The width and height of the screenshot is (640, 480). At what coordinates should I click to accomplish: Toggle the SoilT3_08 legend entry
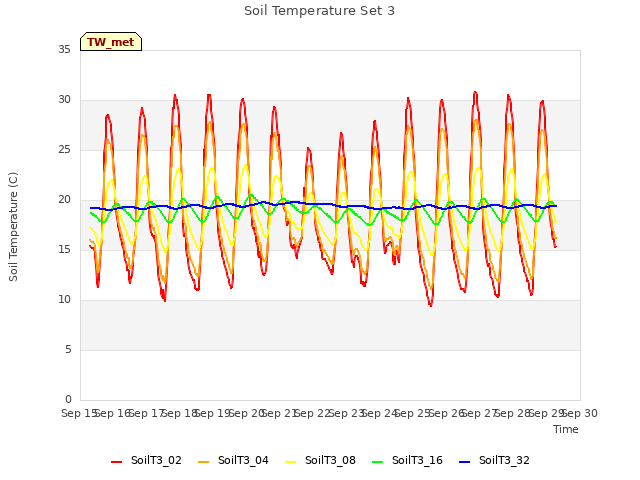320,460
